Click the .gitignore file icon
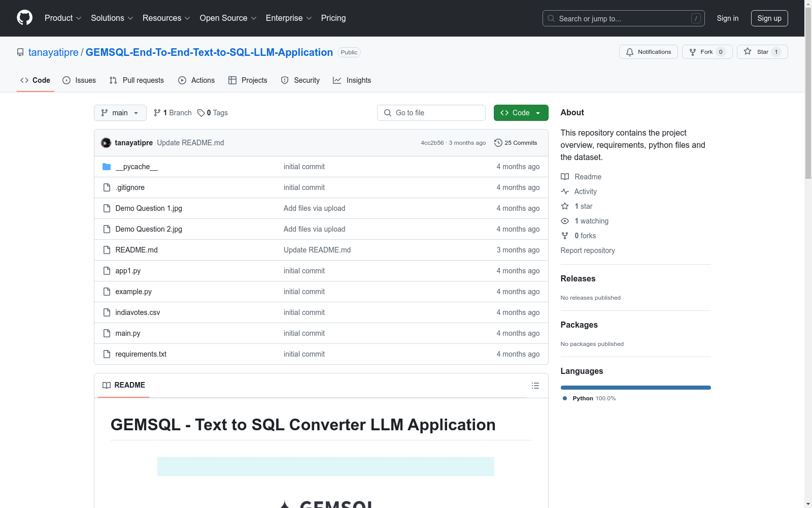812x508 pixels. 107,187
